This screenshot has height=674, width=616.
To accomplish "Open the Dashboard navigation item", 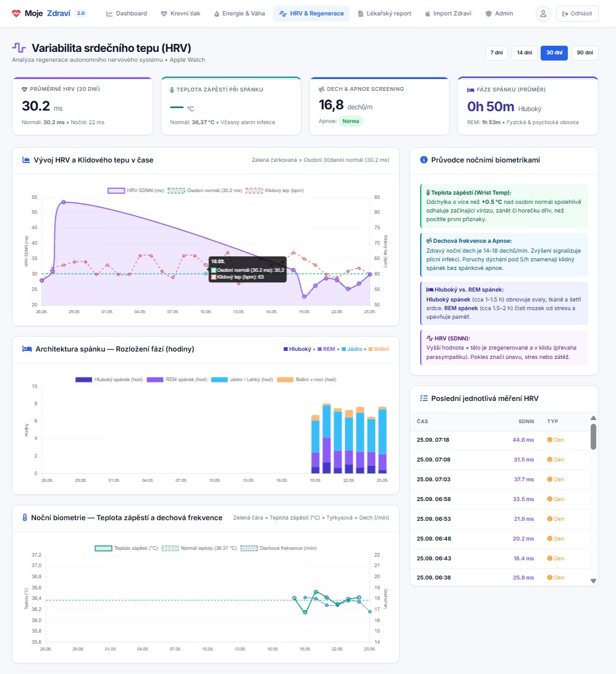I will pyautogui.click(x=127, y=14).
